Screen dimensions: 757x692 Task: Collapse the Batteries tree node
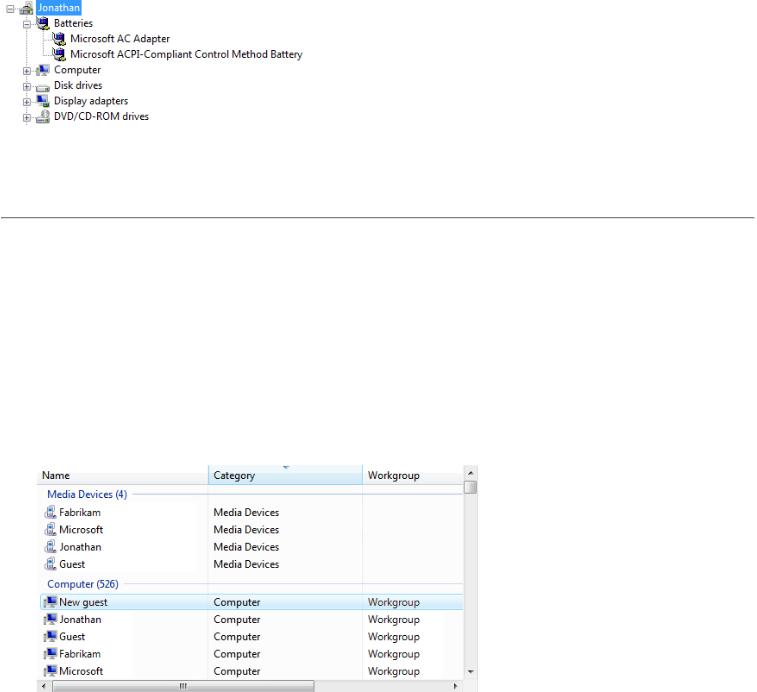[27, 24]
